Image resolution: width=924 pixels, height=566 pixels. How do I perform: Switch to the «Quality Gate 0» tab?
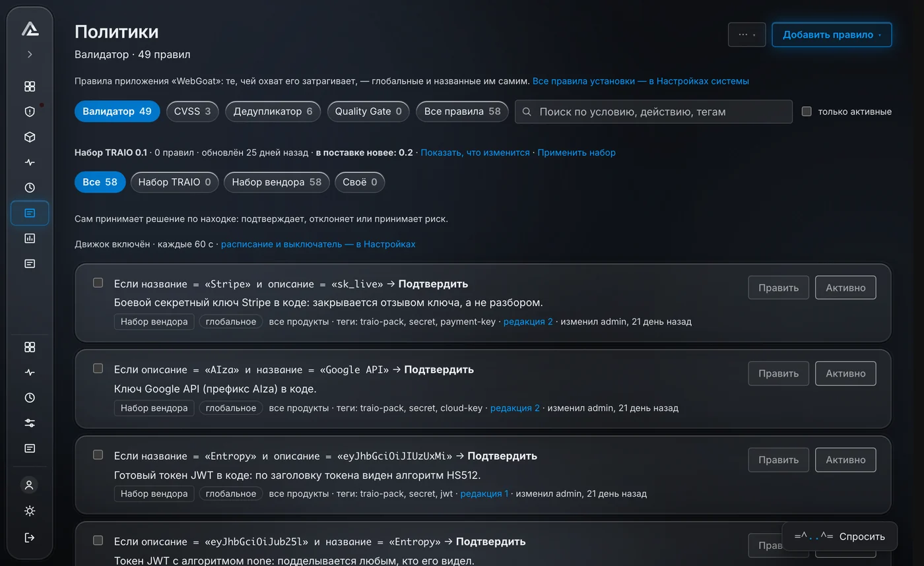(368, 111)
